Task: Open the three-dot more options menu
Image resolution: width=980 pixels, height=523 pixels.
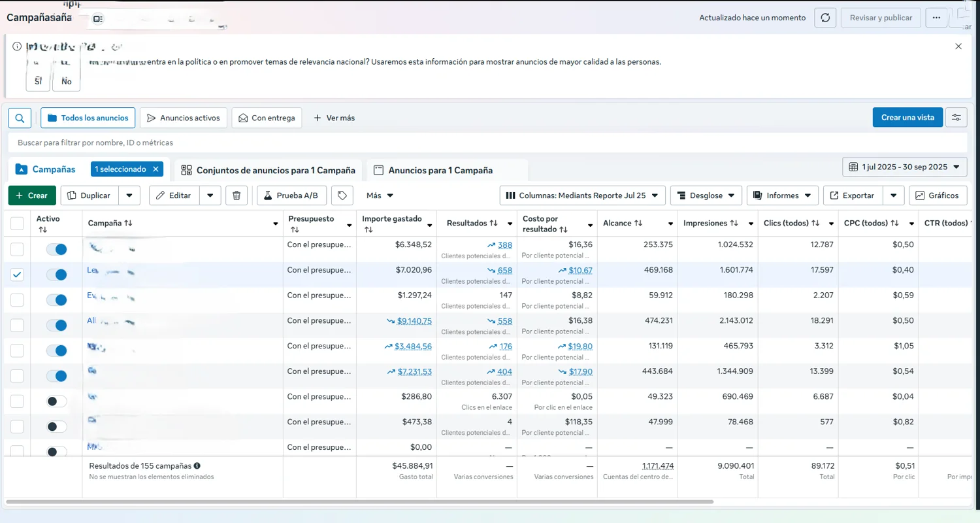Action: 936,18
